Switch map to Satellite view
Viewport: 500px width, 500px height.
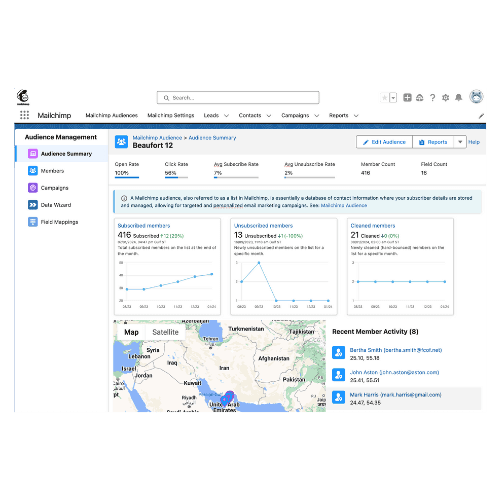point(165,332)
